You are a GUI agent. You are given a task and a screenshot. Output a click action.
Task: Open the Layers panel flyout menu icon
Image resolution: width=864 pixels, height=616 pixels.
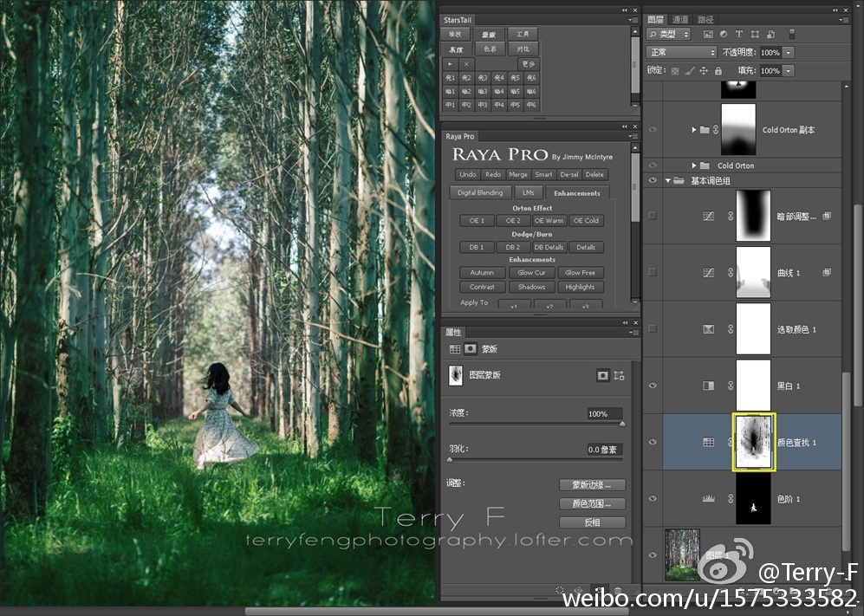[x=843, y=20]
